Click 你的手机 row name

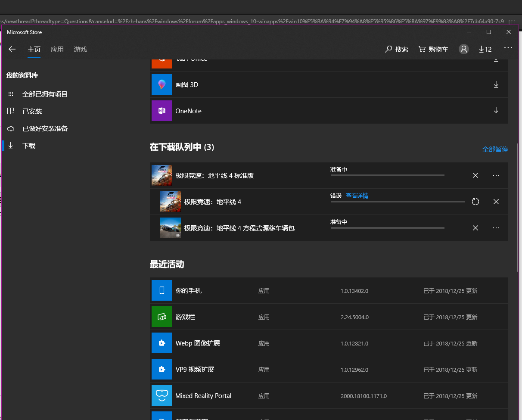coord(189,291)
